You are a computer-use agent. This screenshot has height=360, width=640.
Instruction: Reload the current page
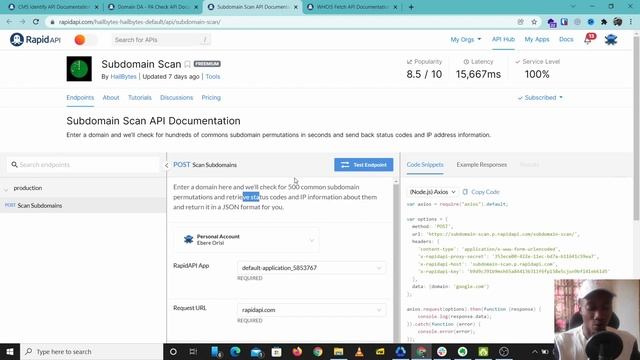pyautogui.click(x=36, y=22)
